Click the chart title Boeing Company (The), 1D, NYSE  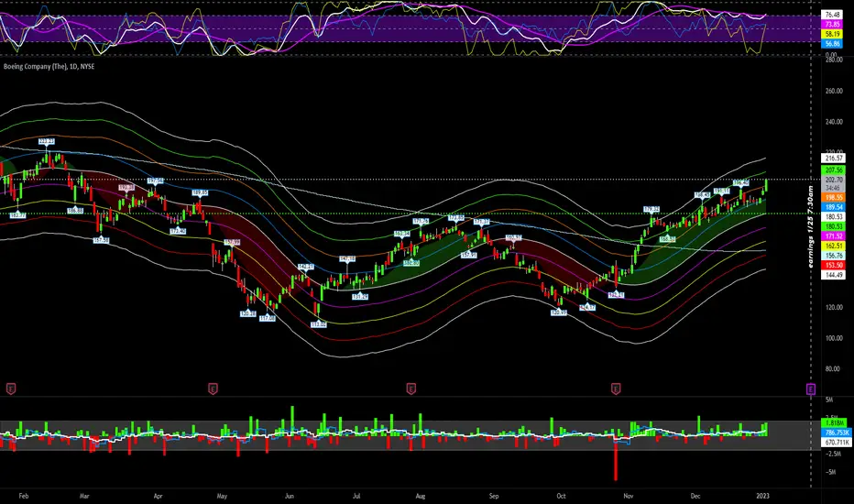[x=49, y=67]
